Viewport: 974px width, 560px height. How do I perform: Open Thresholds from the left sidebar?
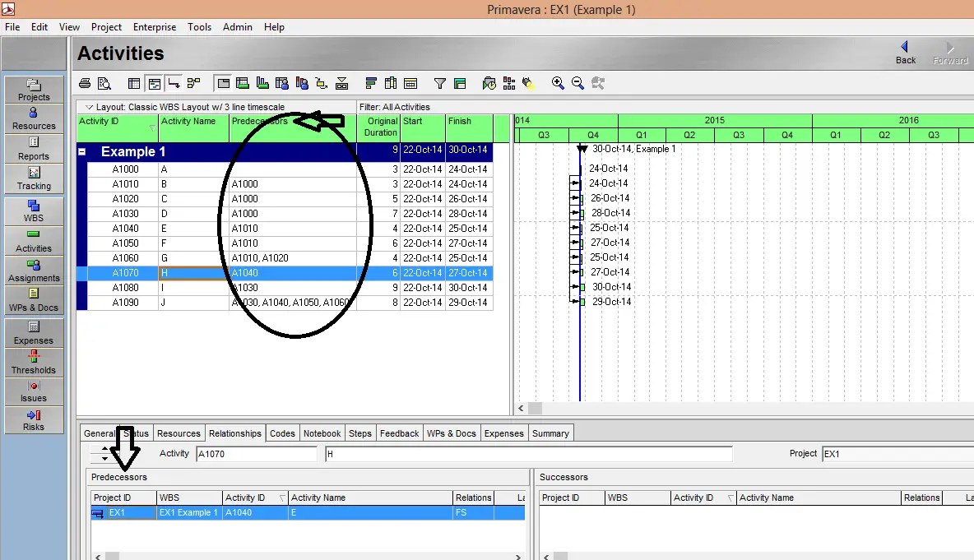point(35,363)
